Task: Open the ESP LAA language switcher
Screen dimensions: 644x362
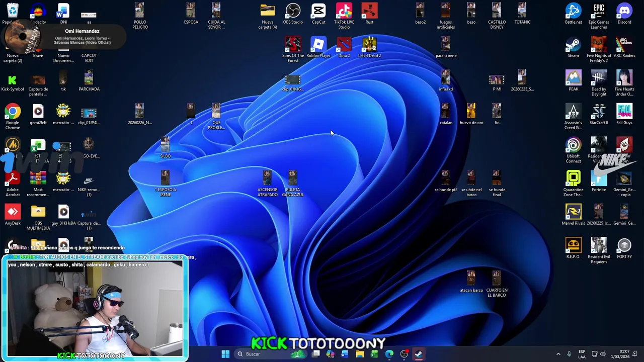Action: (582, 354)
